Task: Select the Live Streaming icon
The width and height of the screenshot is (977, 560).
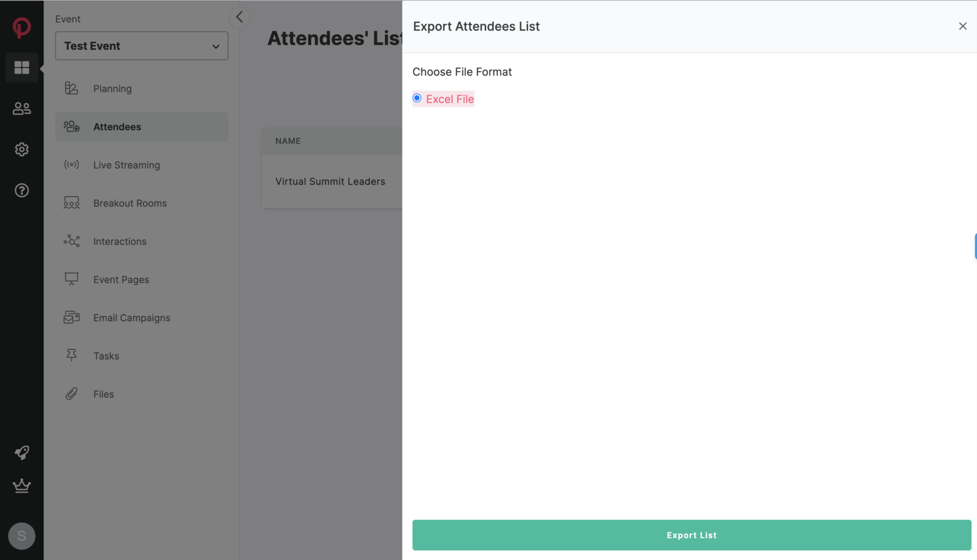Action: click(71, 164)
